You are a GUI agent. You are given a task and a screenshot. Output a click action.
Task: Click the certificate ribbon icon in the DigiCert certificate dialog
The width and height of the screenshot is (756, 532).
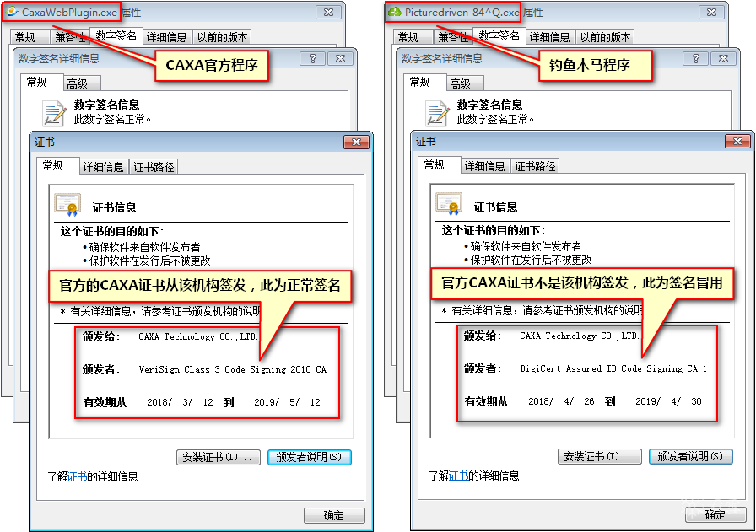(449, 204)
